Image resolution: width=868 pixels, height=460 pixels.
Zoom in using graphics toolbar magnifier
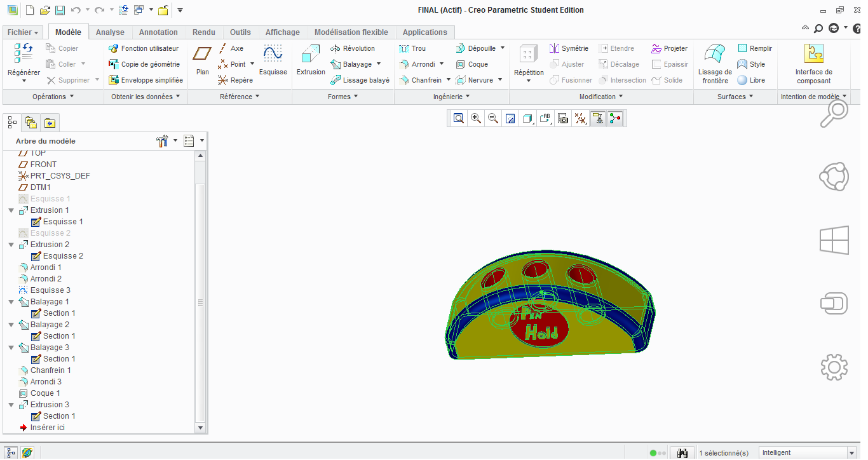tap(475, 118)
